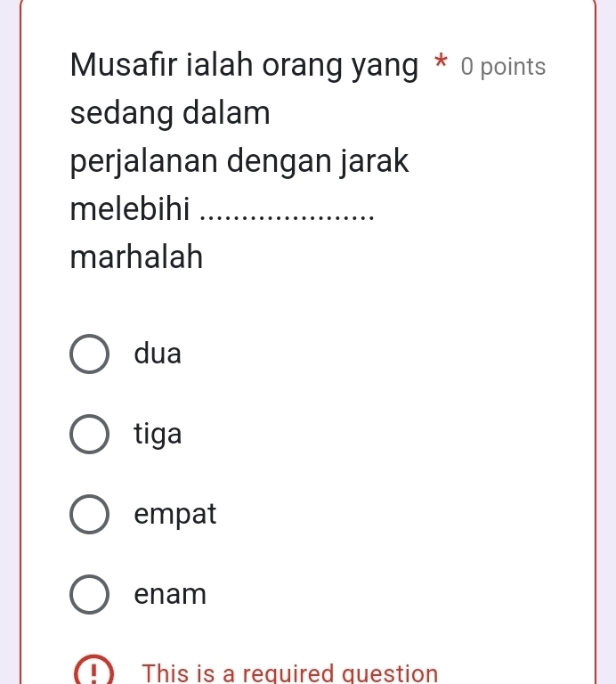
Task: Click the question card's left red border
Action: click(20, 356)
